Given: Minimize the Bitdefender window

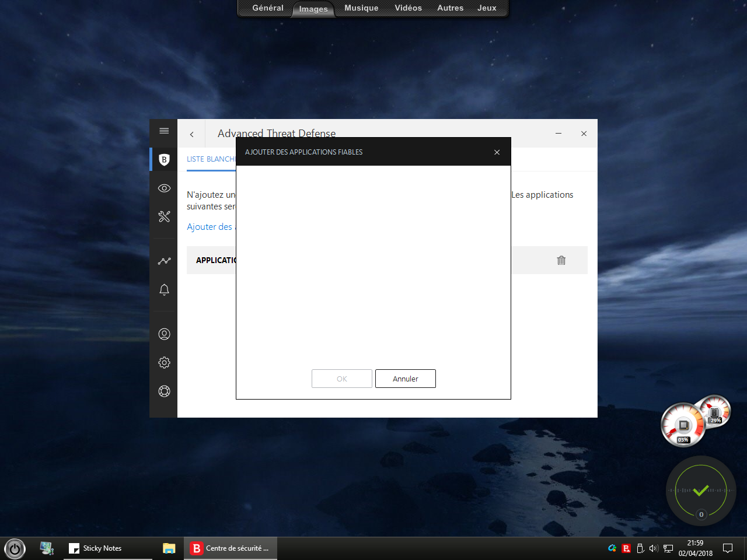Looking at the screenshot, I should pyautogui.click(x=558, y=134).
